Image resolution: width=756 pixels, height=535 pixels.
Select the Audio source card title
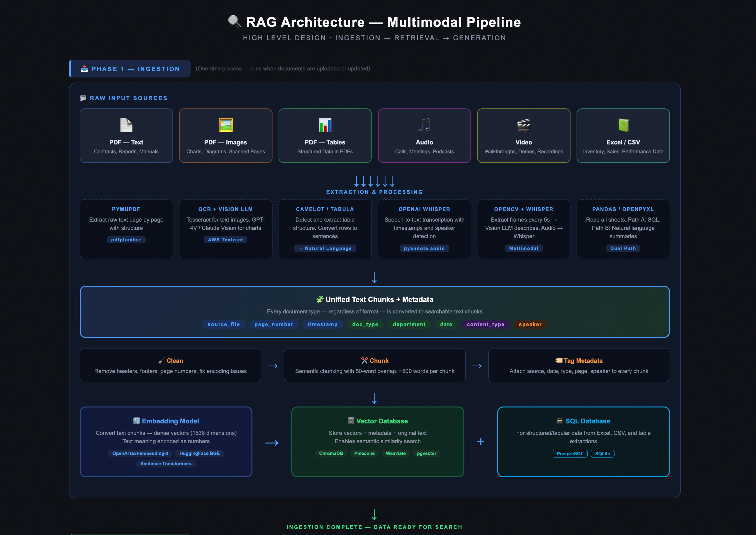tap(424, 142)
